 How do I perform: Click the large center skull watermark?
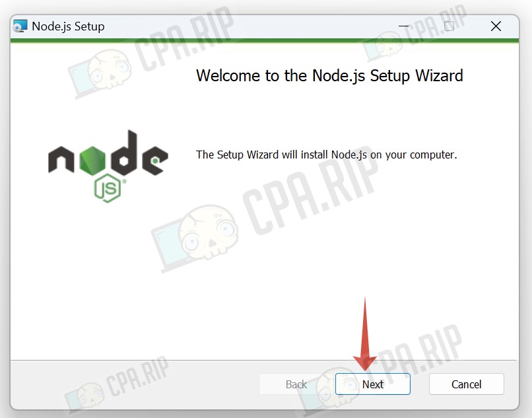pos(208,233)
